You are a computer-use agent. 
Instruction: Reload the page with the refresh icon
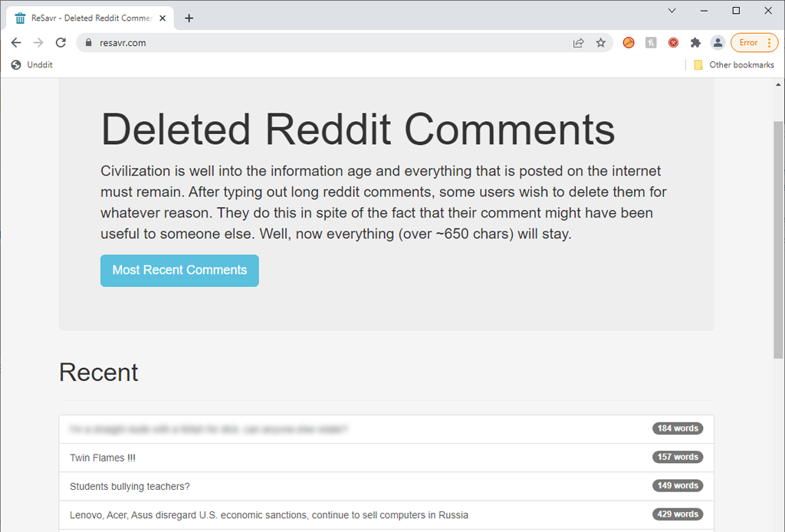61,43
